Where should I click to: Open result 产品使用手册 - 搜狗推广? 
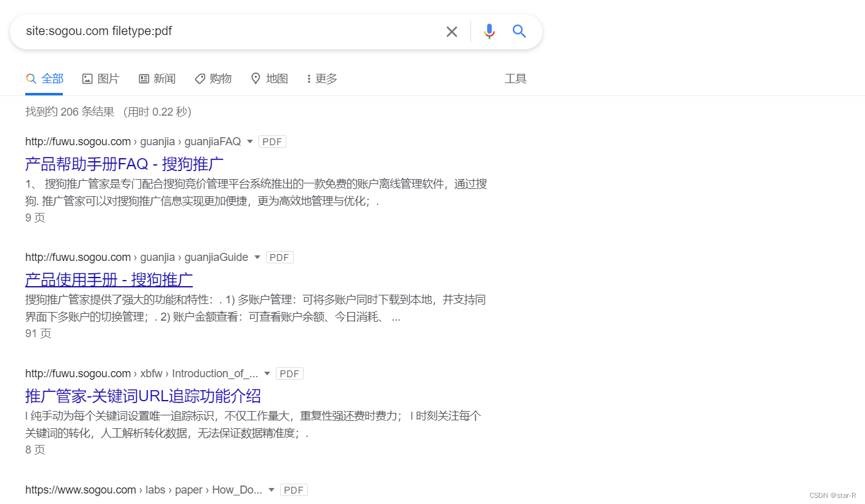click(x=109, y=280)
